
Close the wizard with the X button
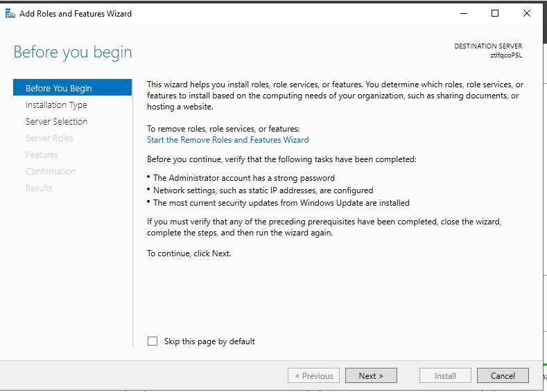pos(527,13)
